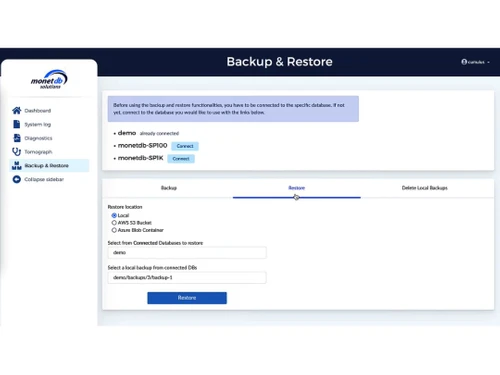Screen dimensions: 500x375
Task: Click the blue info notice about connecting
Action: coord(233,109)
